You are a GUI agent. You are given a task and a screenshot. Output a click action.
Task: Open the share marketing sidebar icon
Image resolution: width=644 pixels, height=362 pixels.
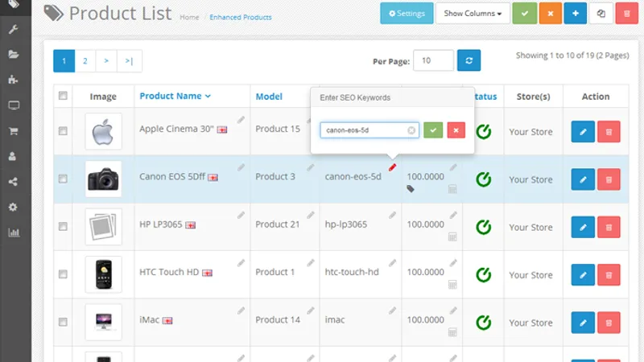13,182
